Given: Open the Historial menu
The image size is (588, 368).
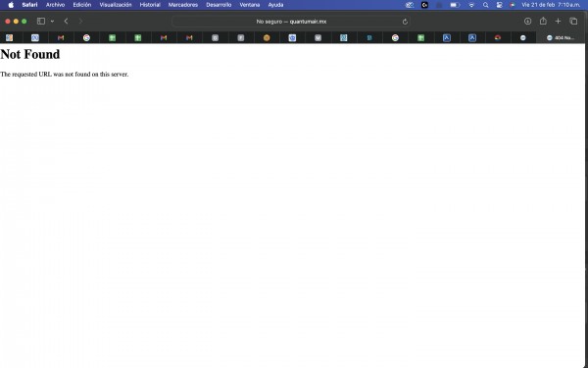Looking at the screenshot, I should pyautogui.click(x=150, y=5).
